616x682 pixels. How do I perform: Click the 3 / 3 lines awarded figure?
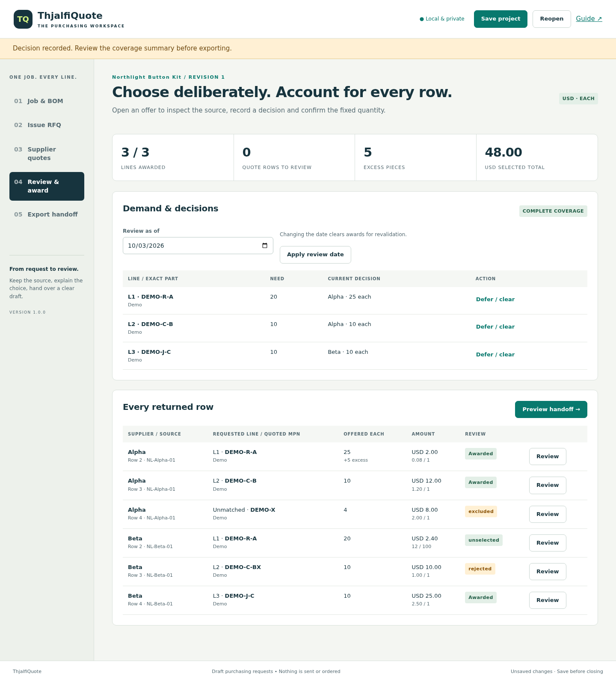pyautogui.click(x=135, y=152)
